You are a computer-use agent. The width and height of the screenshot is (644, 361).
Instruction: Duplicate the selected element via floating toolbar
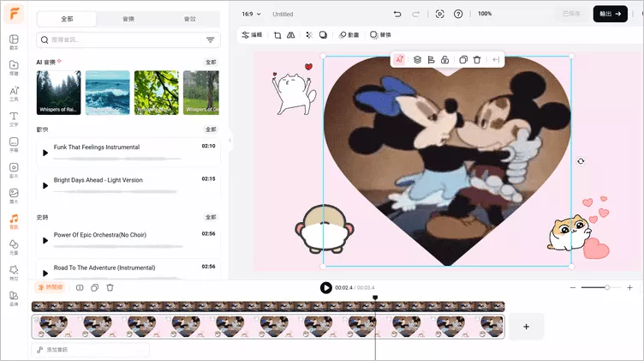(x=463, y=60)
